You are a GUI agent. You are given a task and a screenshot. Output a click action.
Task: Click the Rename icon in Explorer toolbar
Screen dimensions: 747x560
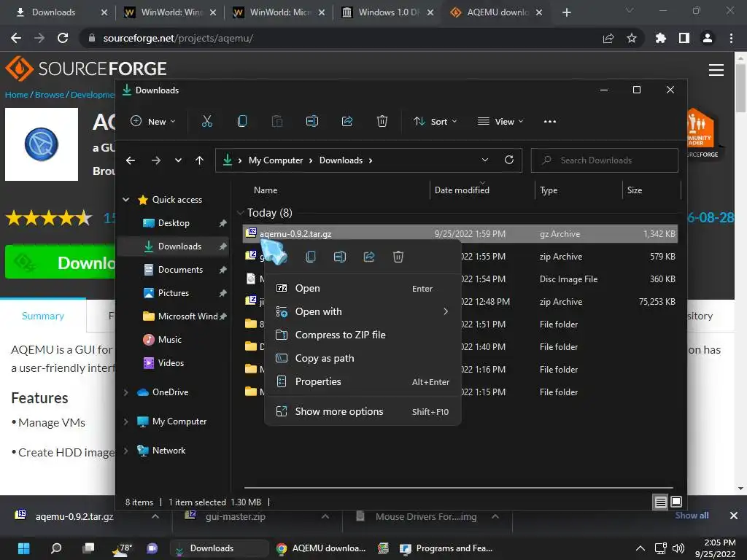312,122
